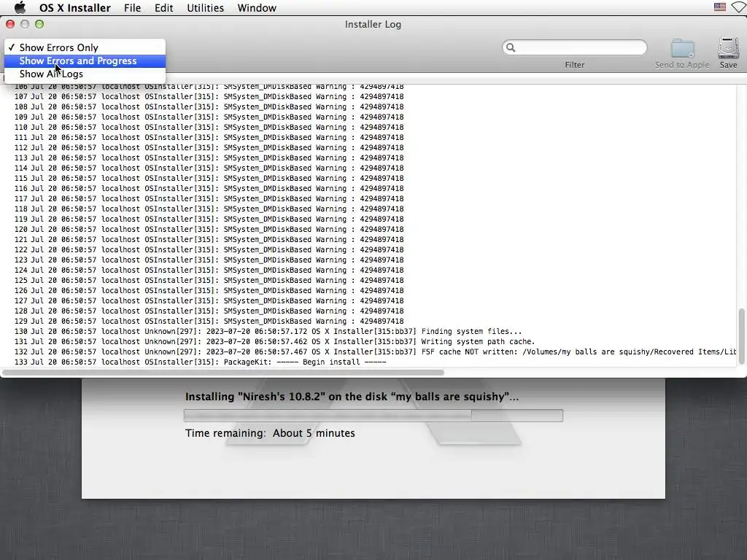
Task: Click the Filter label under search field
Action: 575,65
